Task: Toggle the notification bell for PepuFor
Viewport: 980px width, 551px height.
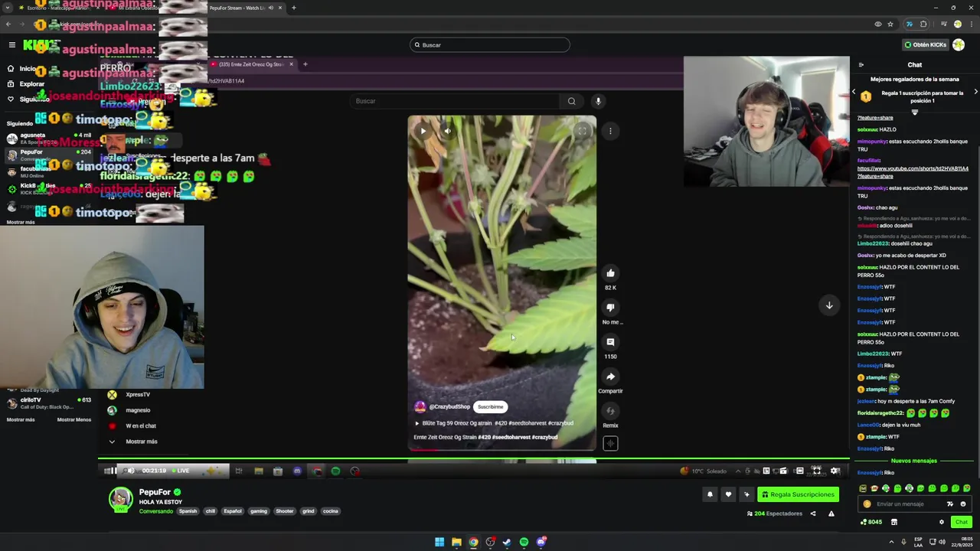Action: click(x=710, y=494)
